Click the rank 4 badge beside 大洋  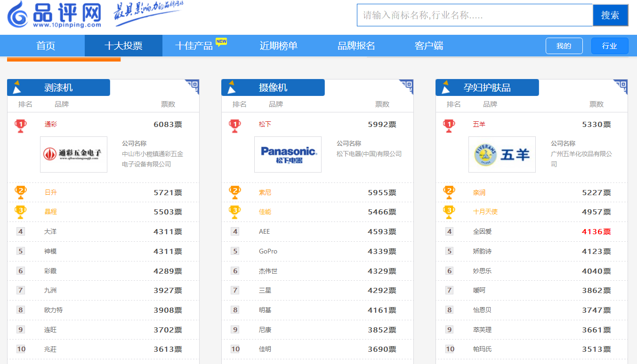21,231
